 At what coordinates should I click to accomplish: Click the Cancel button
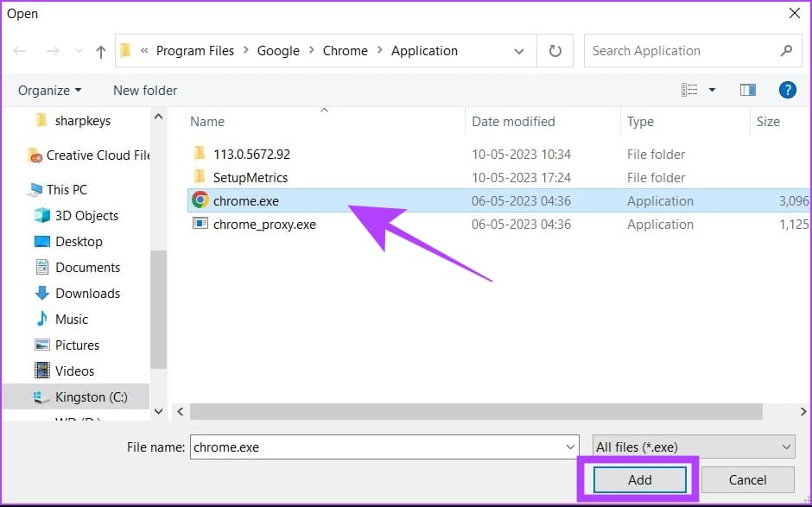pos(747,480)
